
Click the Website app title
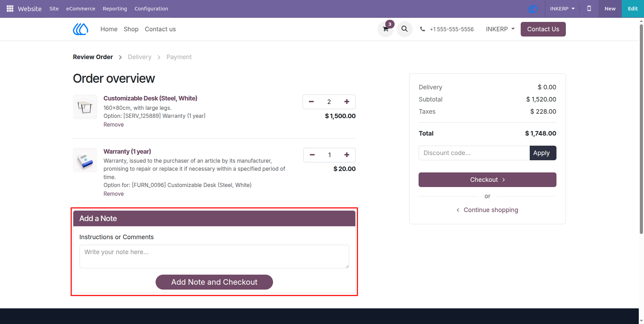tap(30, 9)
